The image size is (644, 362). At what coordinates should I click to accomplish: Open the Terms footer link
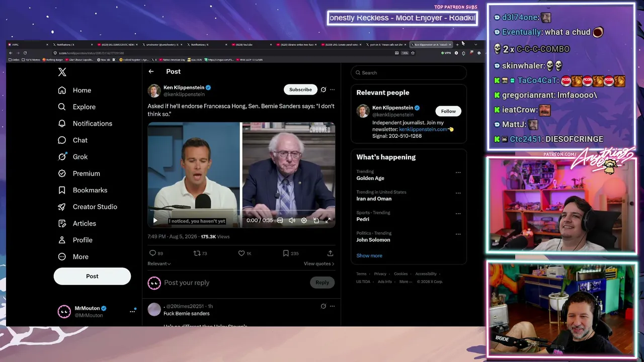coord(361,274)
